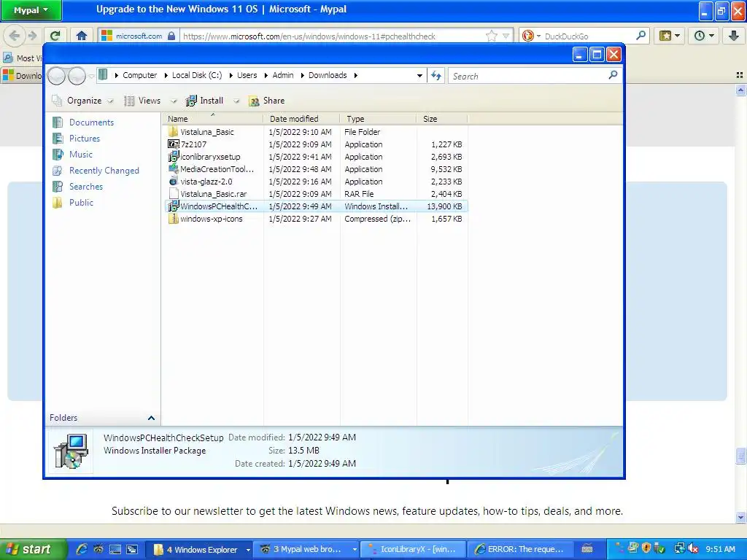Click the Recently Changed icon

coord(58,171)
